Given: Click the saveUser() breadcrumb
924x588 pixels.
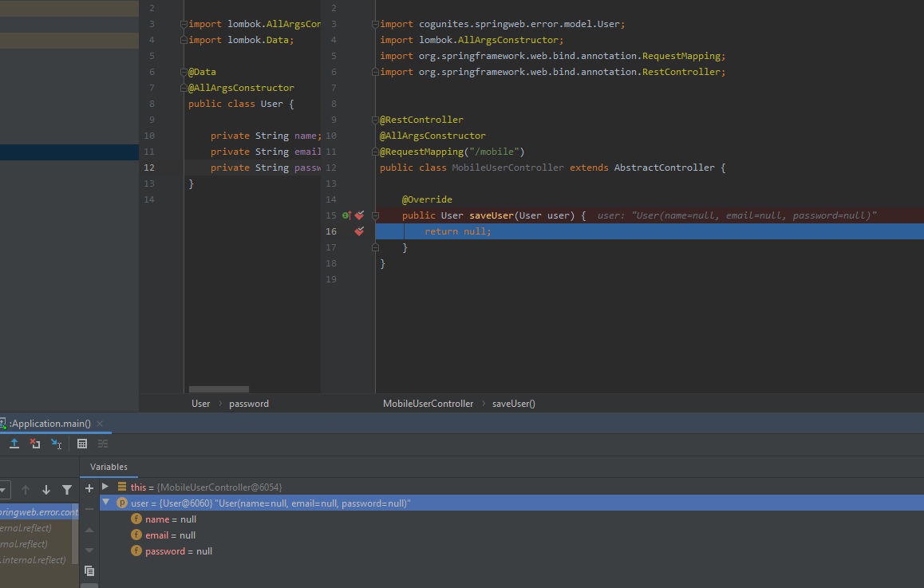Looking at the screenshot, I should point(513,404).
